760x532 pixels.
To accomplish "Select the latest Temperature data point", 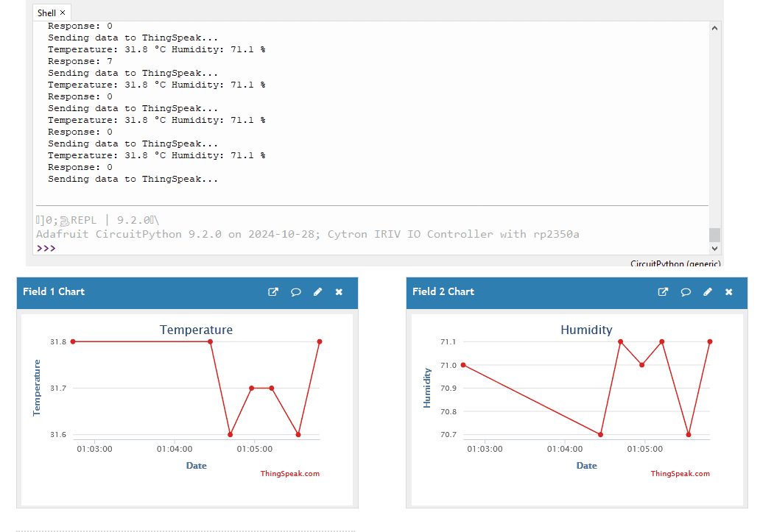I will pos(319,341).
